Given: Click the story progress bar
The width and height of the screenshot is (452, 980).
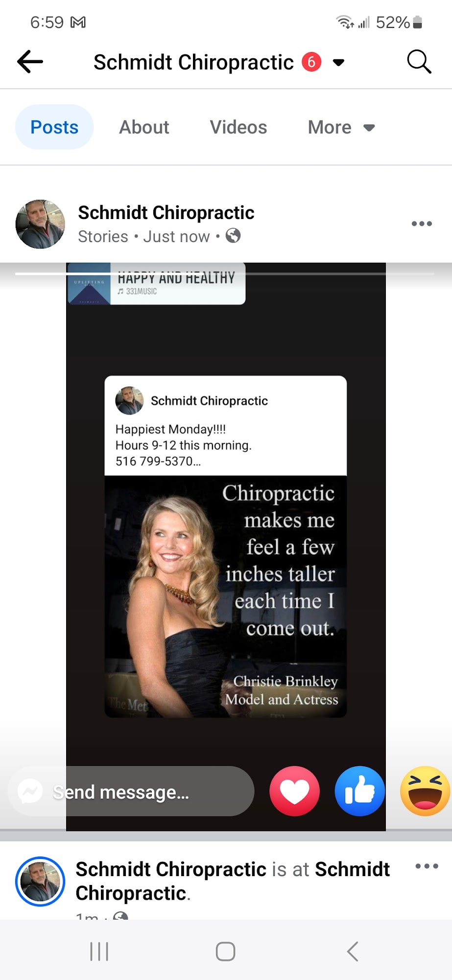Looking at the screenshot, I should point(225,273).
